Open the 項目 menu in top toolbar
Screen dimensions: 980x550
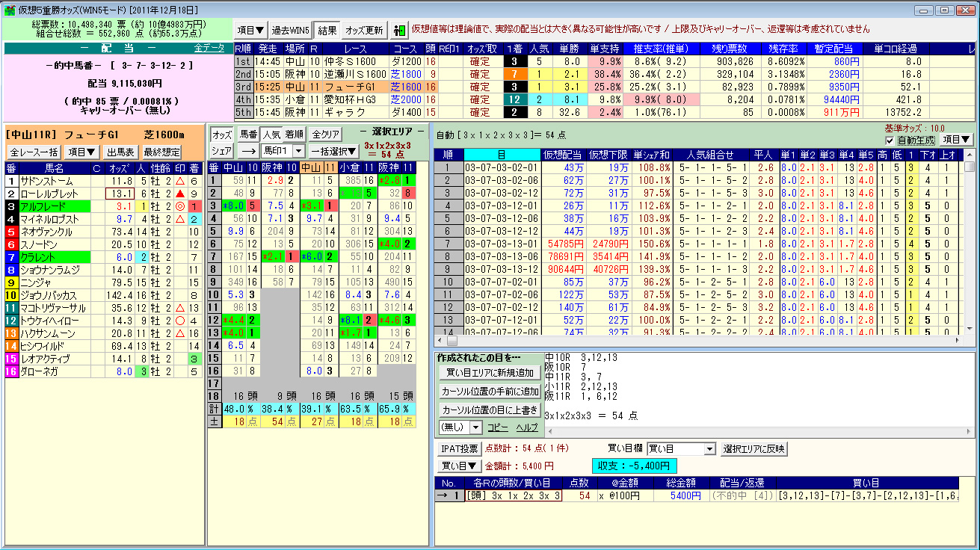click(x=250, y=31)
